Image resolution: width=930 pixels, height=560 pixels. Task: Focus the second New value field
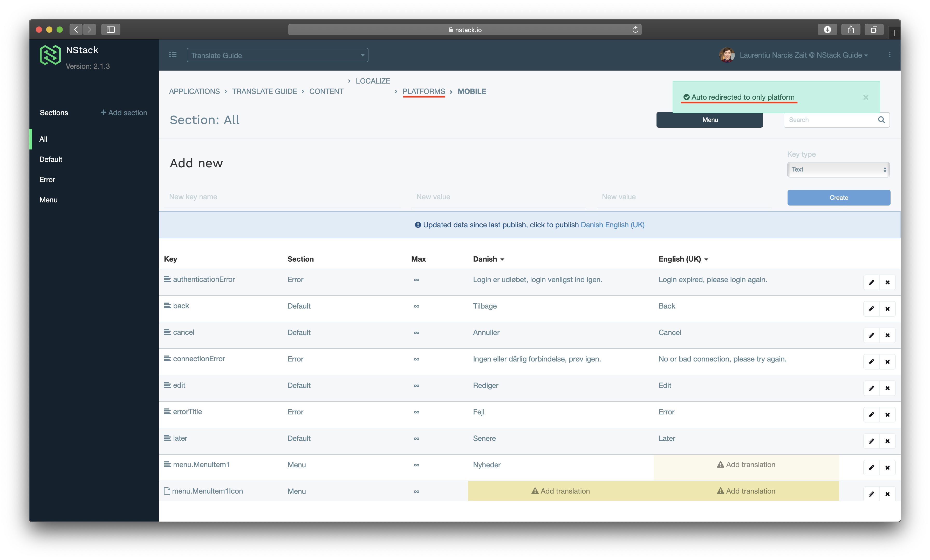(684, 197)
